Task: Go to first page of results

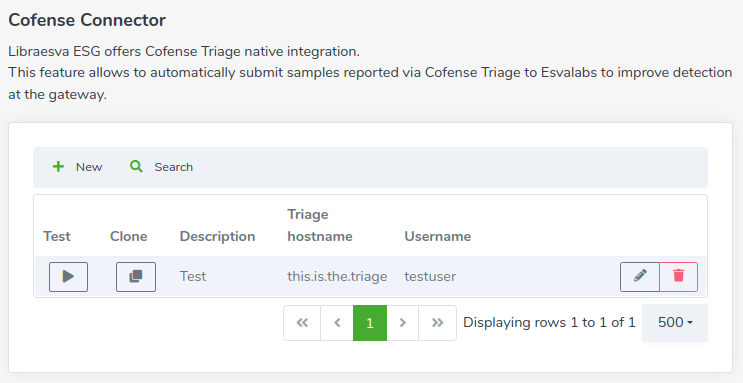Action: pyautogui.click(x=302, y=323)
